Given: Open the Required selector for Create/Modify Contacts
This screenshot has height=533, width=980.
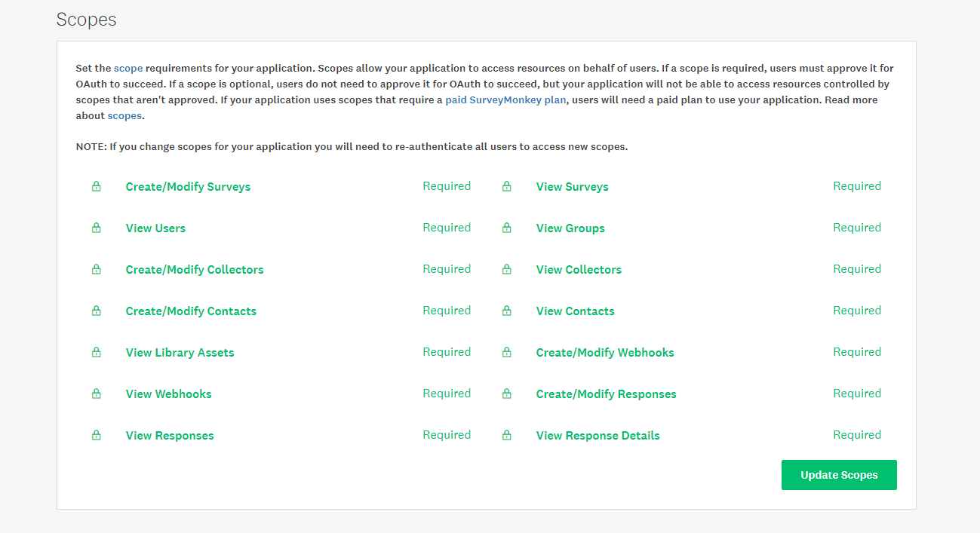Looking at the screenshot, I should 447,310.
